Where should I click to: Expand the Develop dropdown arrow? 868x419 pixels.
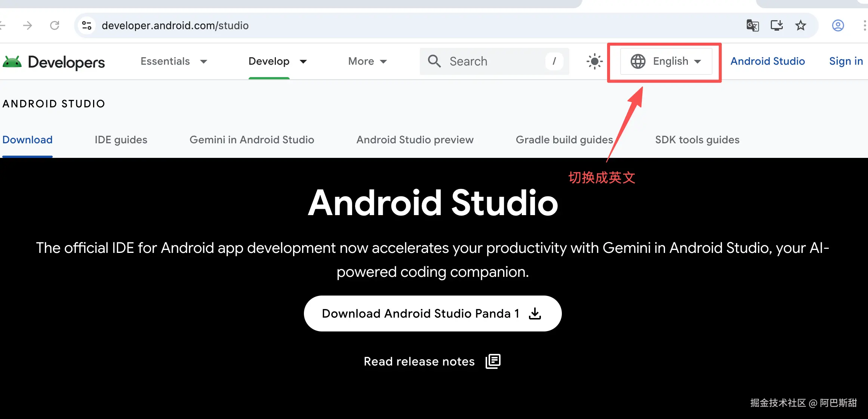[x=303, y=61]
